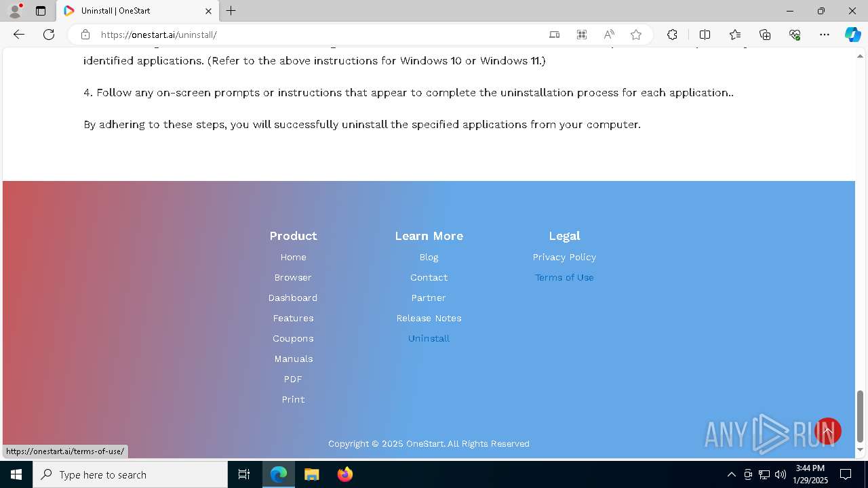The height and width of the screenshot is (488, 868).
Task: Open the Partner footer link
Action: pyautogui.click(x=429, y=298)
